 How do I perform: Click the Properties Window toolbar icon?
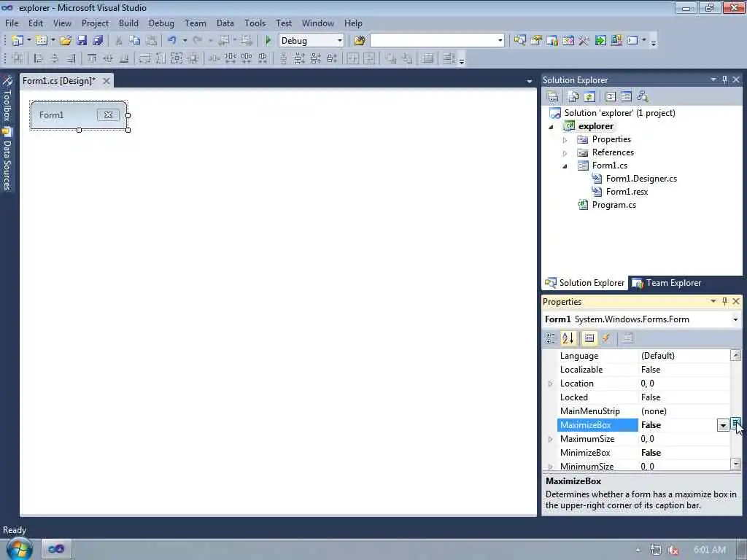[x=536, y=41]
